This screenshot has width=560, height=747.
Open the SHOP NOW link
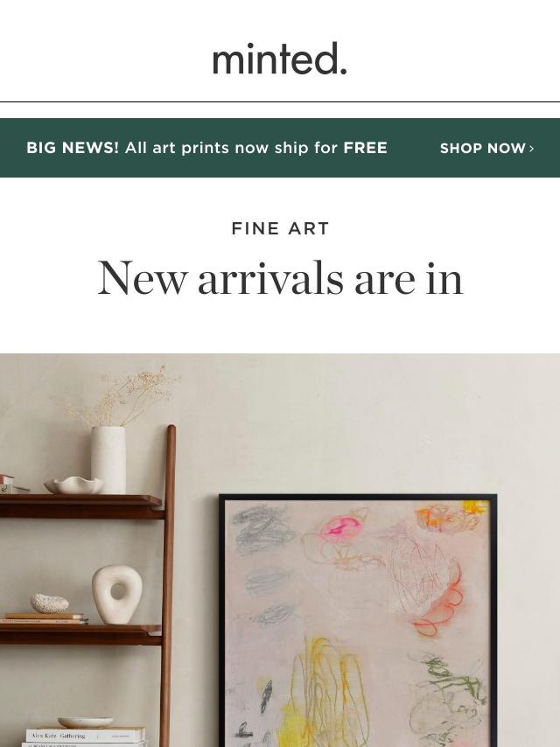click(x=486, y=148)
